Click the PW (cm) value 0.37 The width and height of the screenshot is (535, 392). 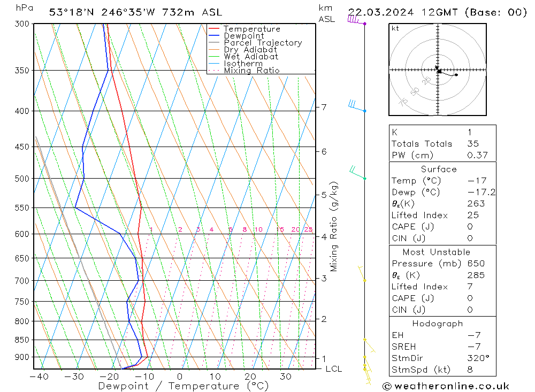477,155
